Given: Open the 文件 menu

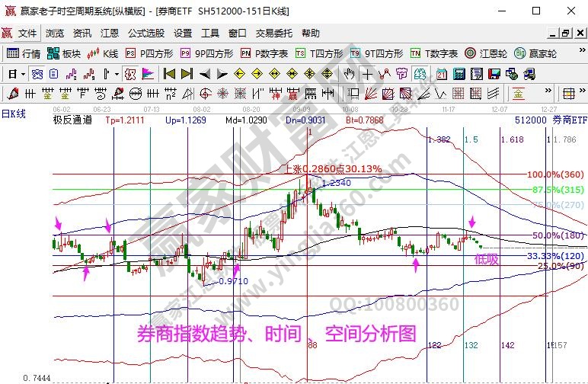Looking at the screenshot, I should 27,34.
